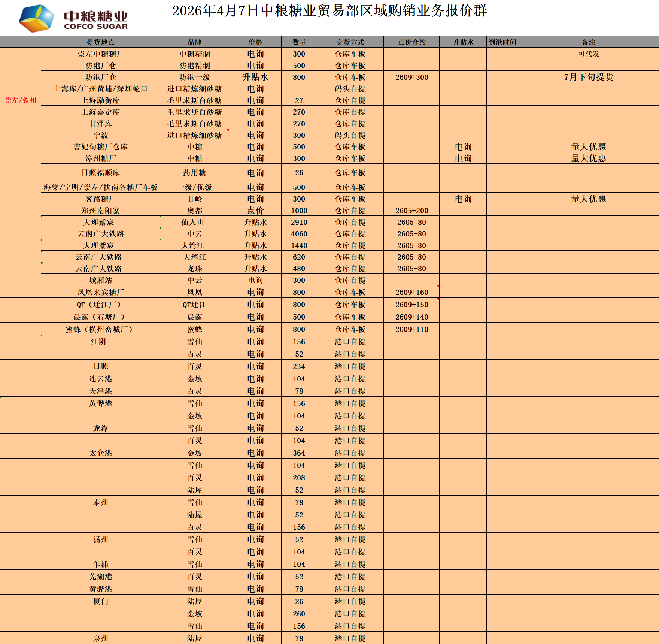
Task: Click the 升贴水 column header
Action: click(463, 42)
